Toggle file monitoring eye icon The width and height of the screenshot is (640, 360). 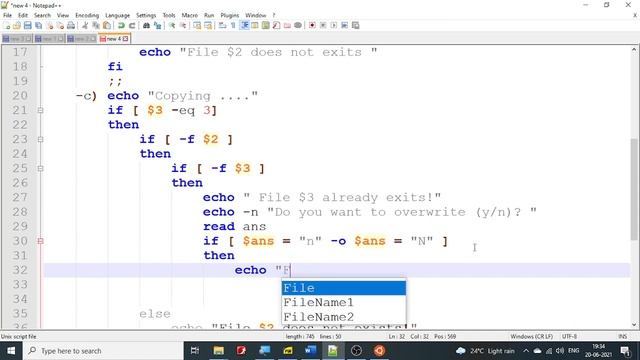click(x=298, y=25)
